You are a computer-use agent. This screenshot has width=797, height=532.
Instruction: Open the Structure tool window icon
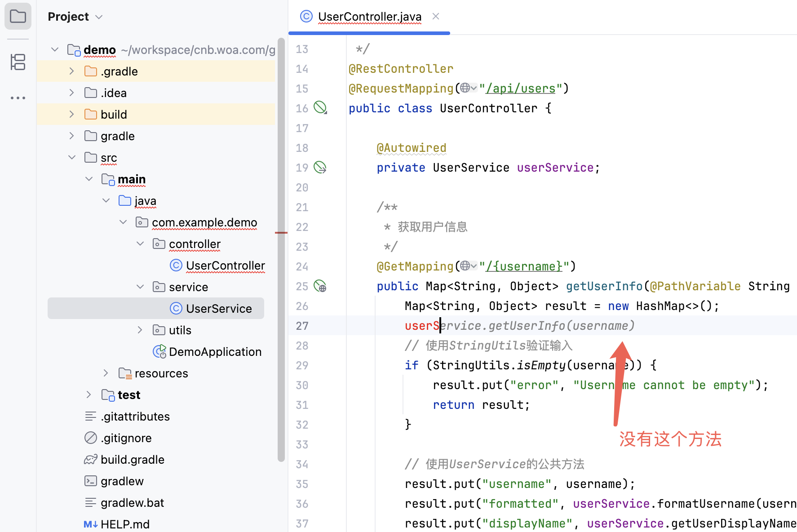[18, 62]
